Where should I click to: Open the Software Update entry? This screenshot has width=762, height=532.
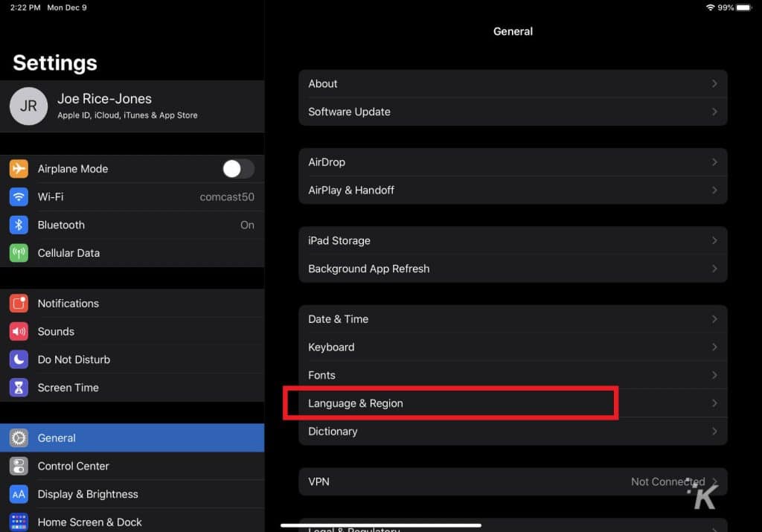tap(513, 112)
